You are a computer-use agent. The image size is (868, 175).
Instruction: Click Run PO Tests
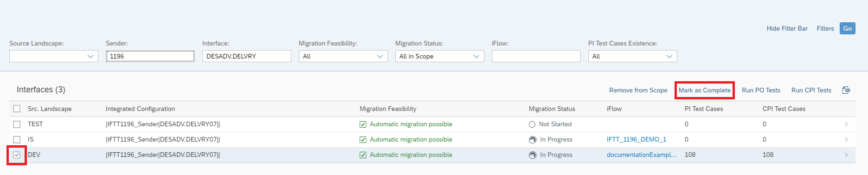(x=761, y=90)
